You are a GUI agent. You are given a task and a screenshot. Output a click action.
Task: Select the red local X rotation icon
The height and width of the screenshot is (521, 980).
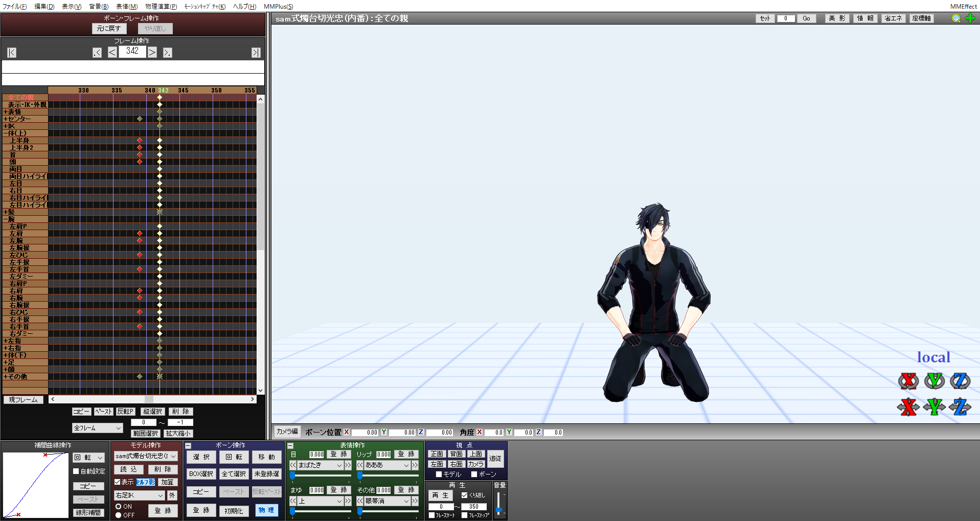point(908,381)
